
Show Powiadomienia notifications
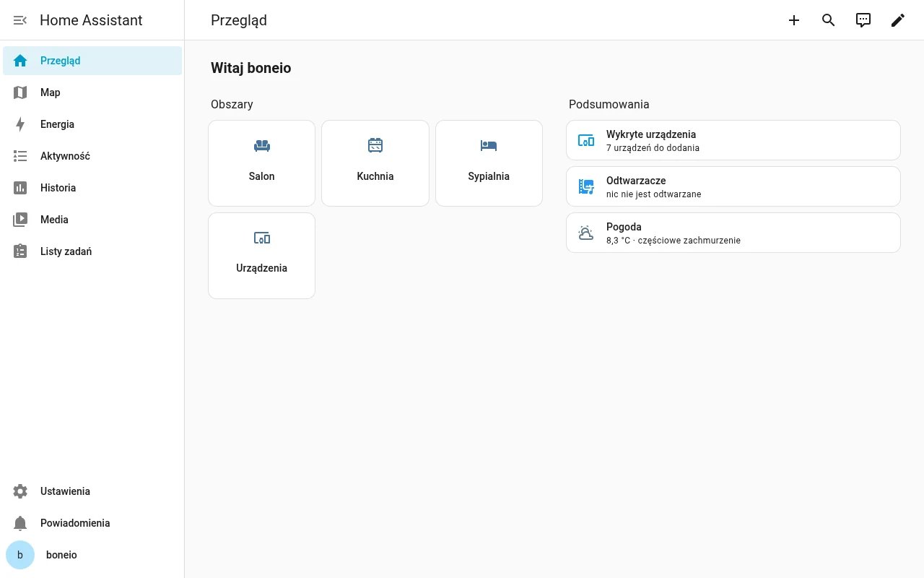pyautogui.click(x=92, y=523)
